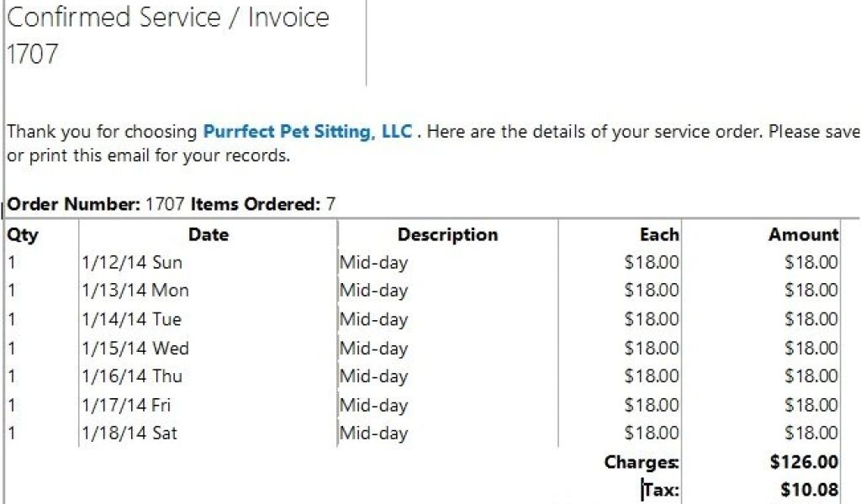Viewport: 861px width, 504px height.
Task: Click the Date column header
Action: 209,234
